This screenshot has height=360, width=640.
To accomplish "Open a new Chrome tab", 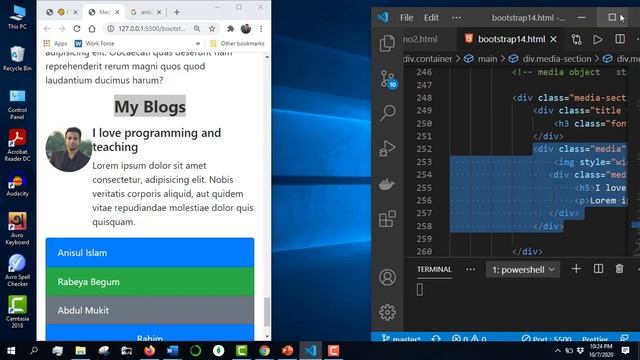I will pyautogui.click(x=176, y=12).
